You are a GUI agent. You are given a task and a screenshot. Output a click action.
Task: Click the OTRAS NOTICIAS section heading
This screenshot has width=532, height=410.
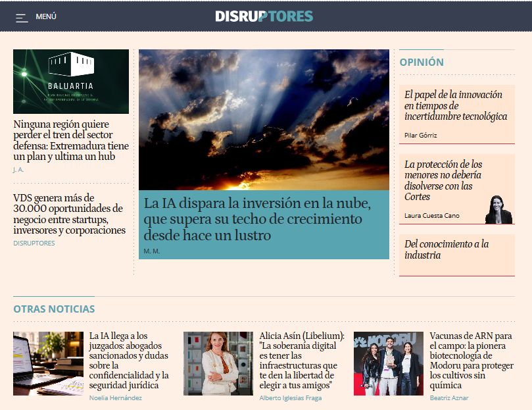54,309
